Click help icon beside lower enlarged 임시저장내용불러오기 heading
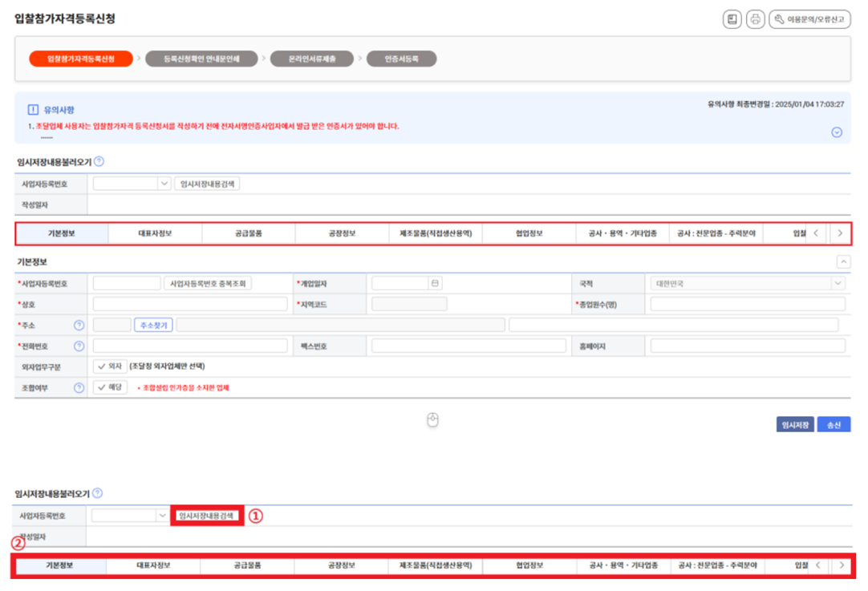The width and height of the screenshot is (868, 591). pos(97,493)
